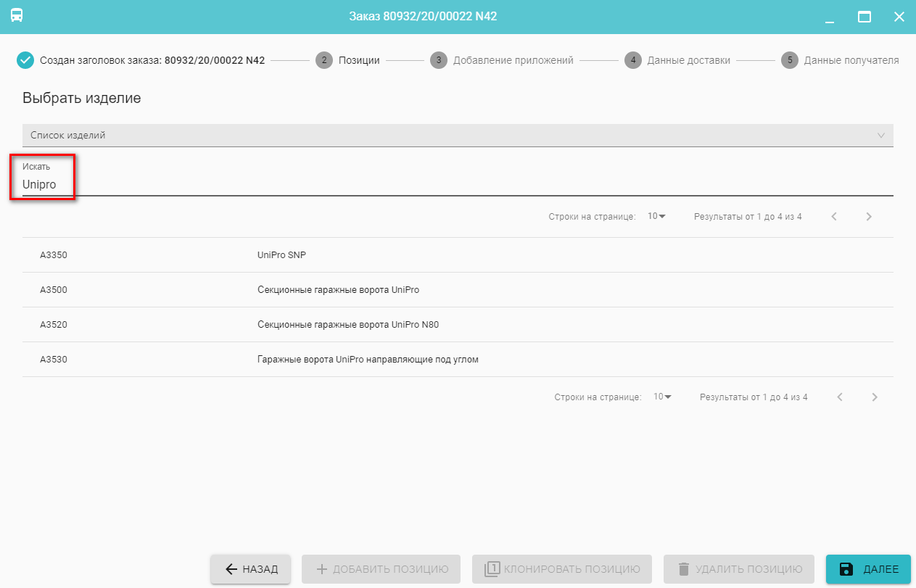Click bottom pagination next page arrow
The width and height of the screenshot is (916, 588).
[x=875, y=397]
